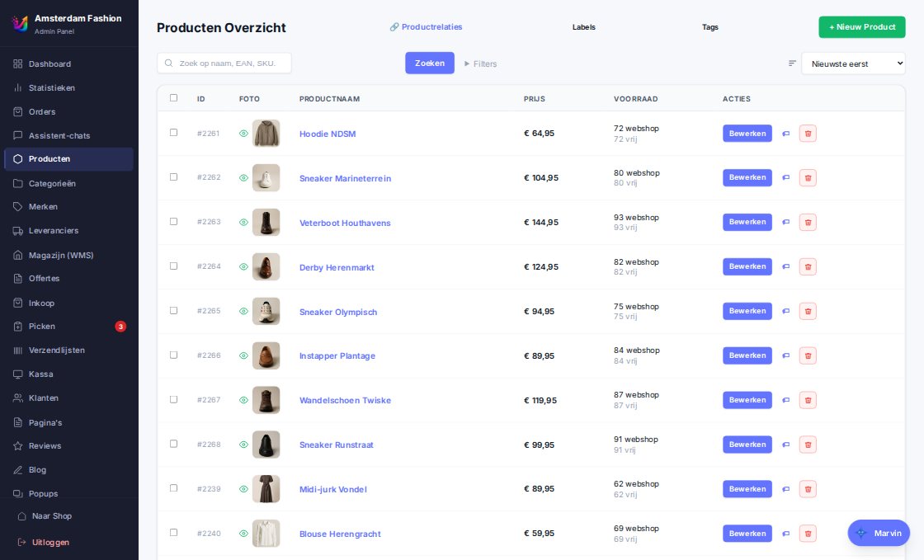Click the trash icon for Wandelschoen Twiske
924x560 pixels.
(x=808, y=401)
